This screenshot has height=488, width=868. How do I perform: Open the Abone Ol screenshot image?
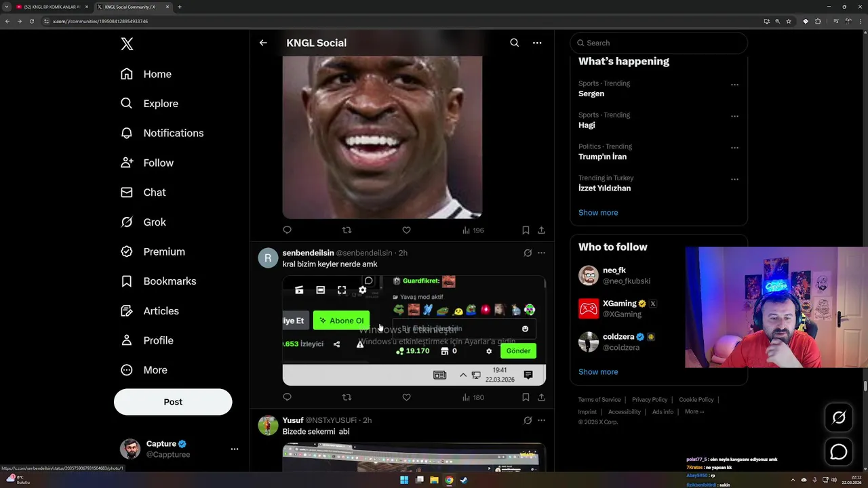point(414,330)
